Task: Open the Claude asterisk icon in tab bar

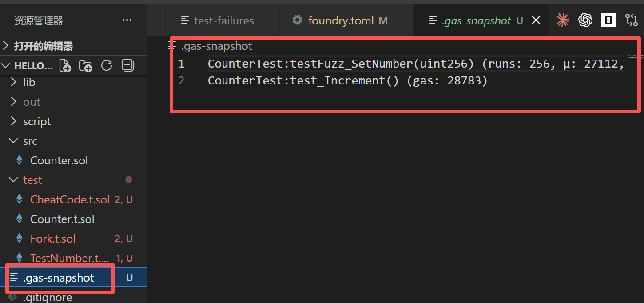Action: coord(562,20)
